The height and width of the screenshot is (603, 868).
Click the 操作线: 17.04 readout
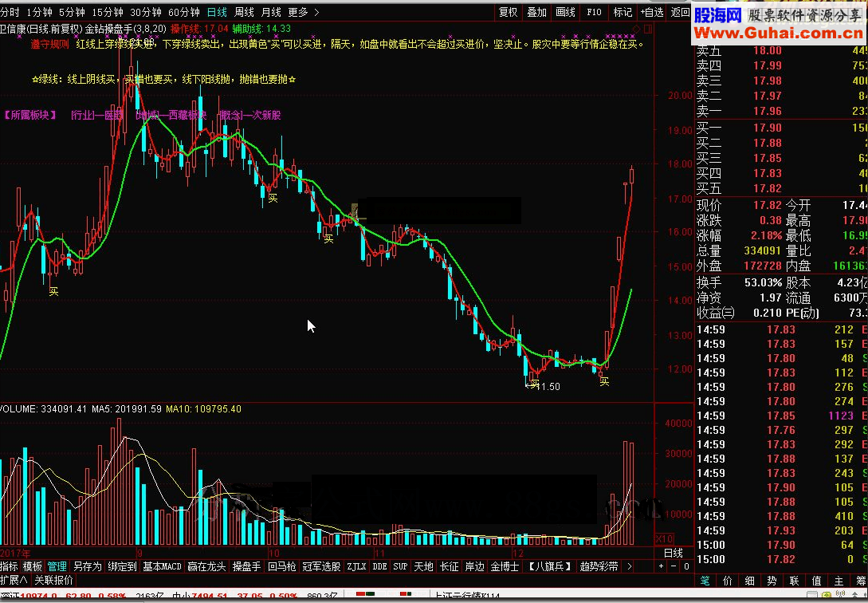(199, 28)
